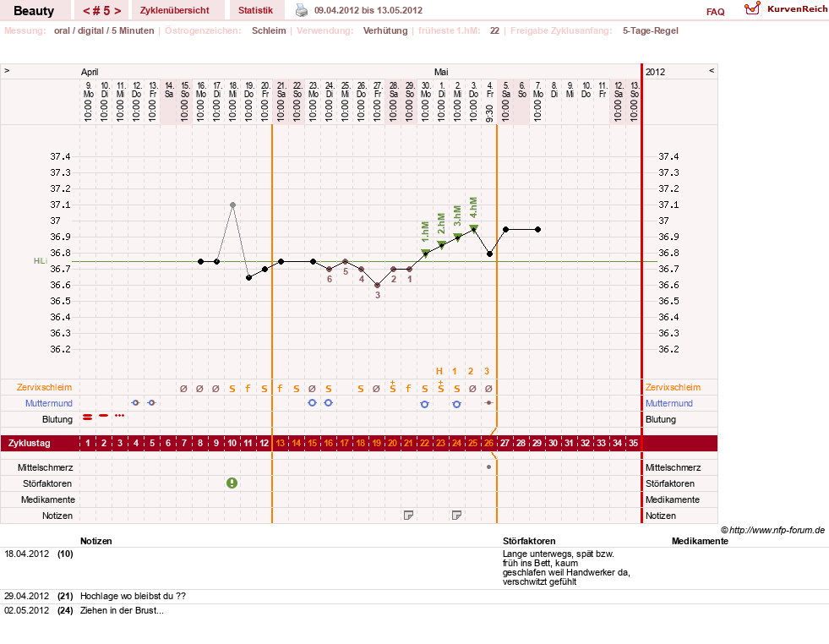829x644 pixels.
Task: Open the note icon on cycle day 24
Action: coord(457,515)
